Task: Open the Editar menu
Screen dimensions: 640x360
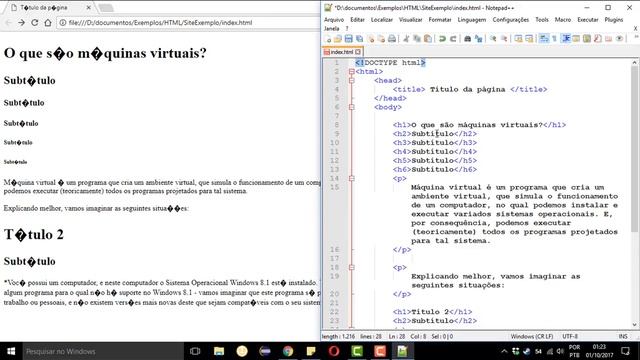Action: (x=357, y=20)
